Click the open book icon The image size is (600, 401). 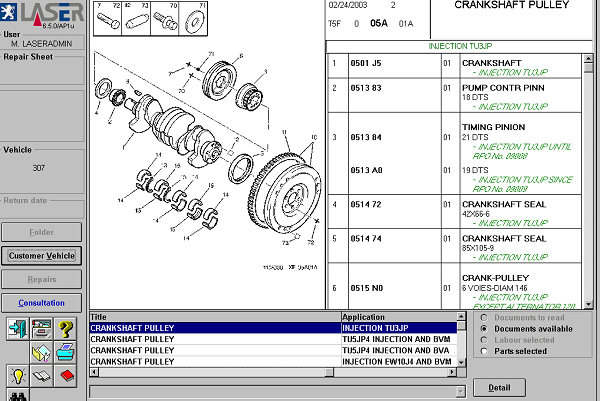coord(41,376)
